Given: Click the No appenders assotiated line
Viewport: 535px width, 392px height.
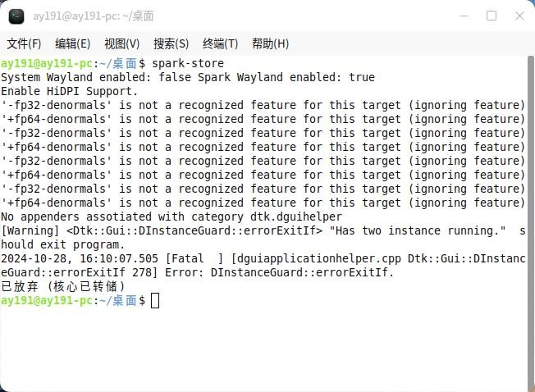Looking at the screenshot, I should tap(171, 217).
